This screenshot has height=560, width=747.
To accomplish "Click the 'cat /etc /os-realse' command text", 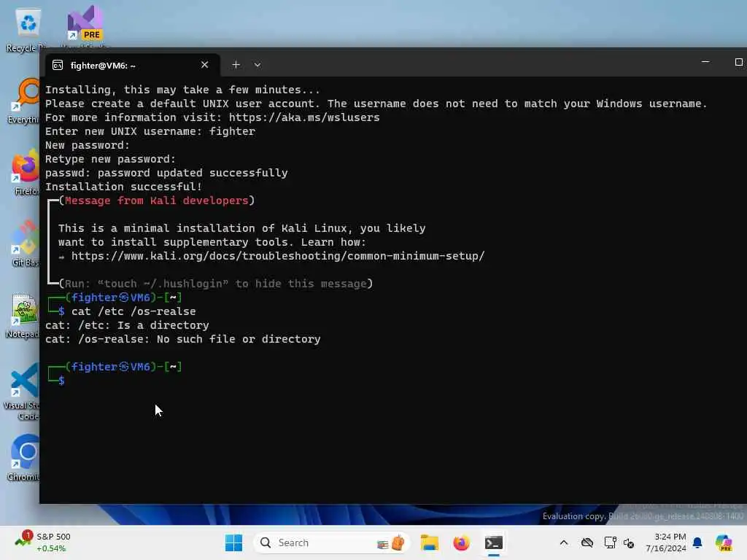I will click(133, 311).
